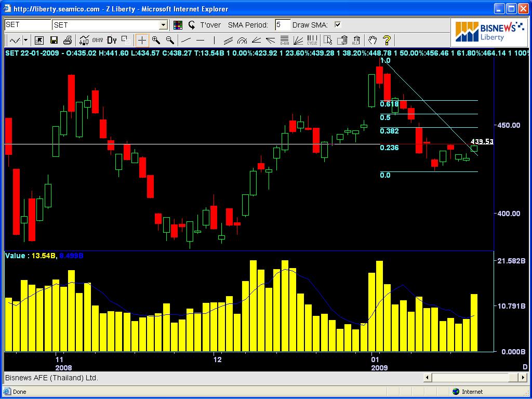
Task: Click the horizontal scrollbar left arrow
Action: point(428,377)
